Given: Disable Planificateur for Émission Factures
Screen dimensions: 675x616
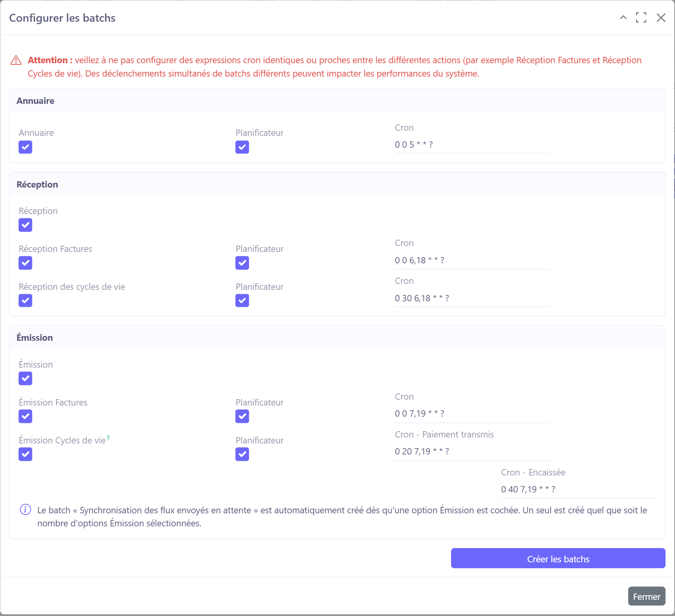Looking at the screenshot, I should 242,416.
